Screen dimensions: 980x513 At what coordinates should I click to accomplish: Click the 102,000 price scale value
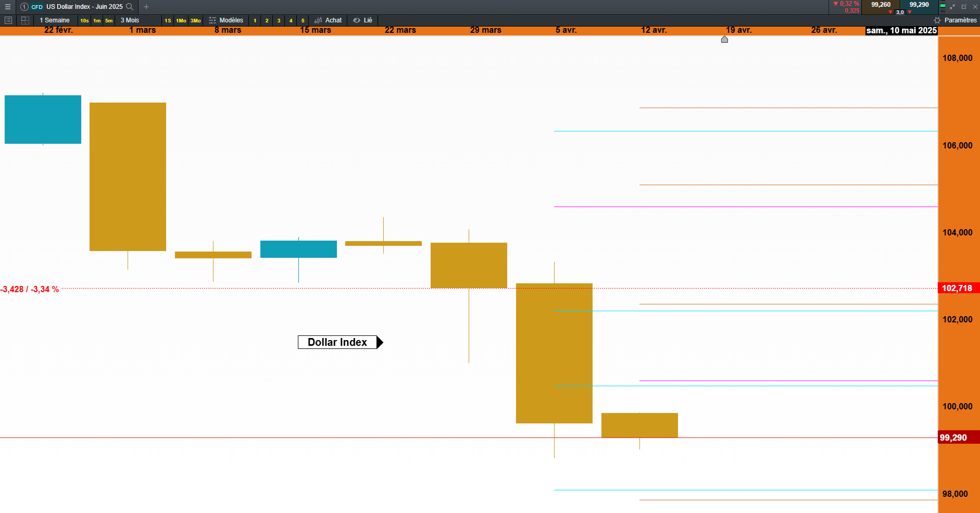coord(957,320)
